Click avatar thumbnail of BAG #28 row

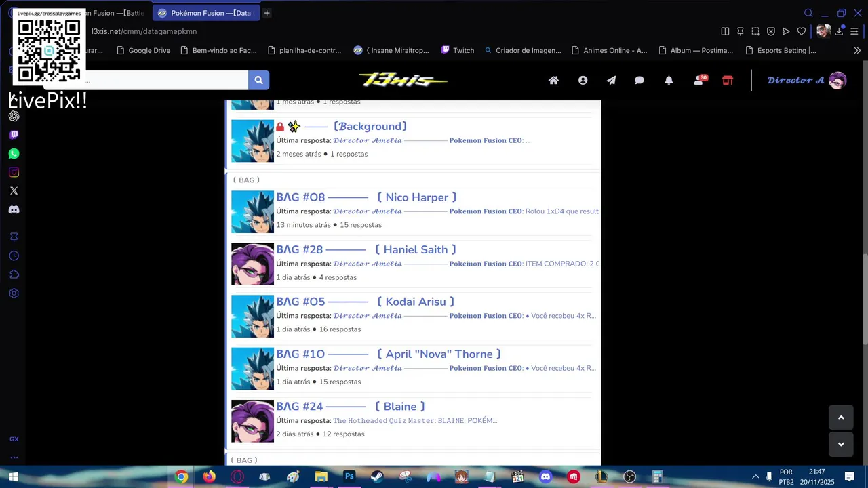252,264
